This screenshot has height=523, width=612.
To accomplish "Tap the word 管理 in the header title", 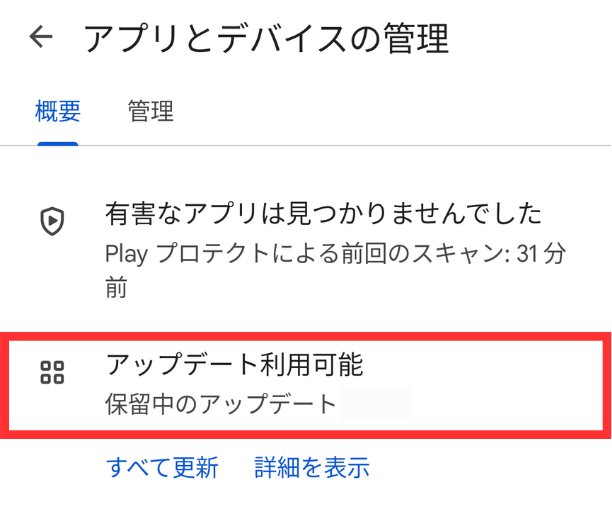I will click(x=416, y=38).
